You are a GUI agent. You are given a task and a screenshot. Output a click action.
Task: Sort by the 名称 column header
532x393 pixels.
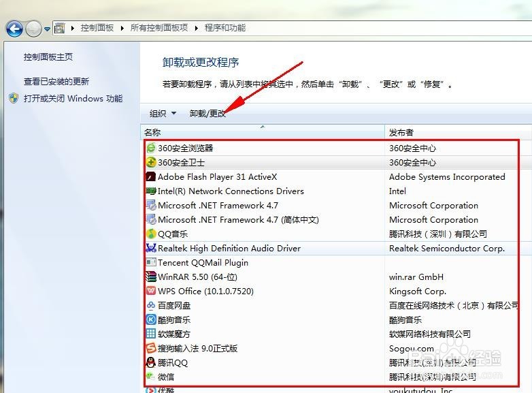pos(263,132)
